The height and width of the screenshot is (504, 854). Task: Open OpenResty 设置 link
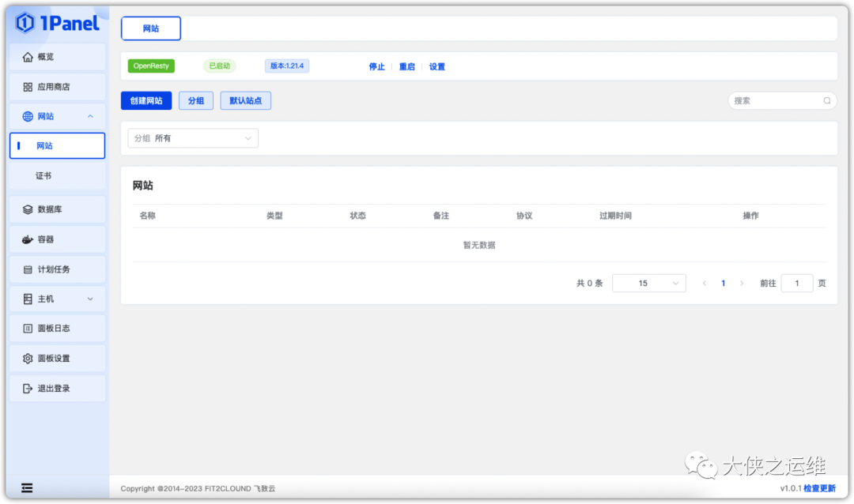(436, 66)
